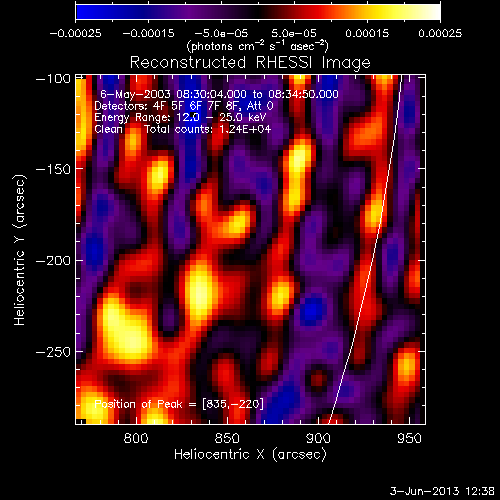Click the Y axis tick label '-150'
Screen dimensions: 500x500
[x=53, y=169]
